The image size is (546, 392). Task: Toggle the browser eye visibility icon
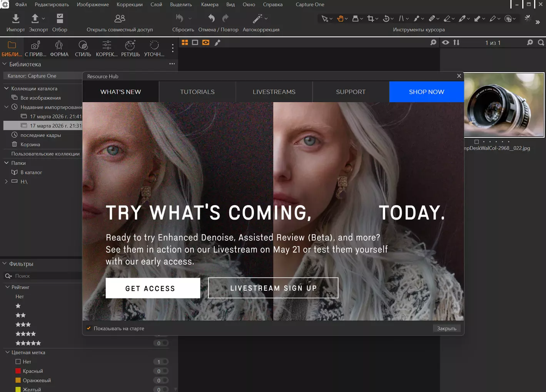(x=446, y=42)
